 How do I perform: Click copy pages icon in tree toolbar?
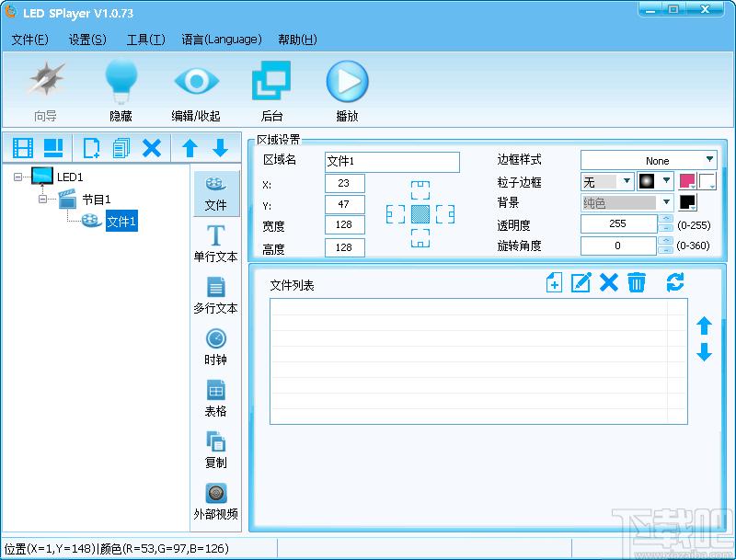(121, 148)
